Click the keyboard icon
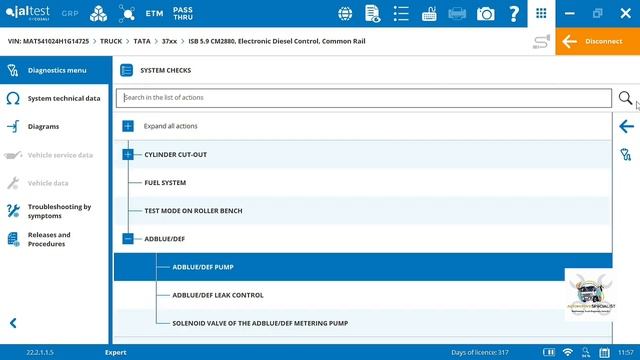This screenshot has width=640, height=360. tap(429, 13)
